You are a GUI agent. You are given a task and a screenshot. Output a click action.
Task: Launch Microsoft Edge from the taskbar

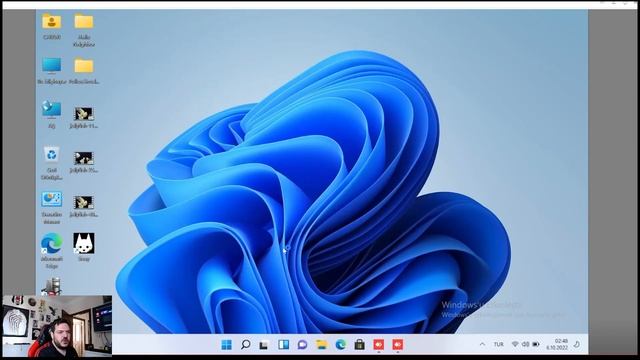coord(340,345)
